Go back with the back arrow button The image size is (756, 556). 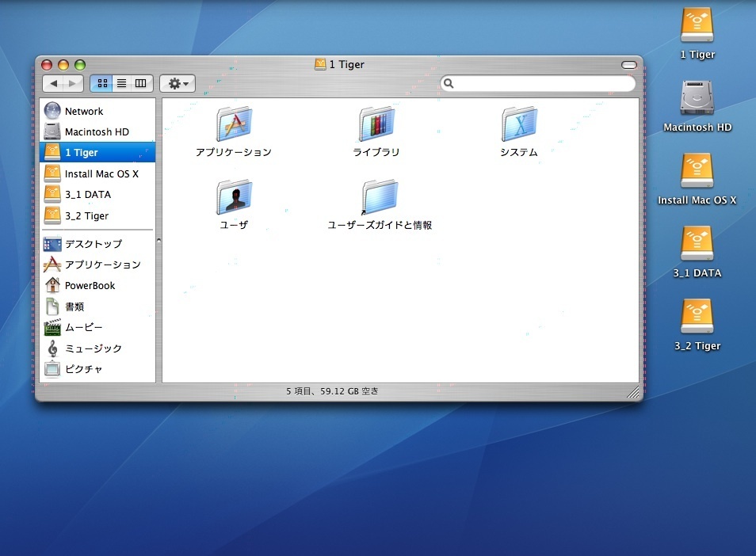53,83
